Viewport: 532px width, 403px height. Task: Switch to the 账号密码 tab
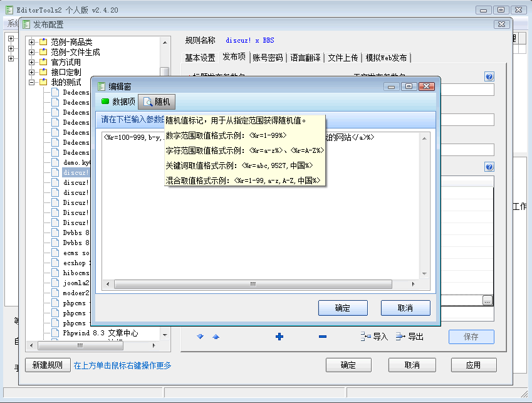coord(268,56)
